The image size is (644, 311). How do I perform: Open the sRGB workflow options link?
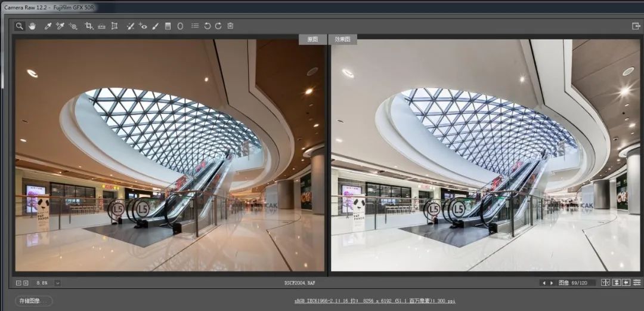tap(374, 301)
